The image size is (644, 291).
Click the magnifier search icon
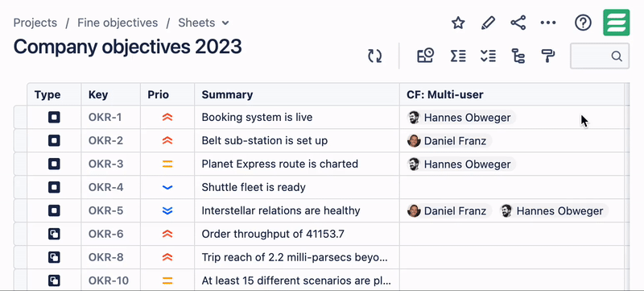click(617, 56)
